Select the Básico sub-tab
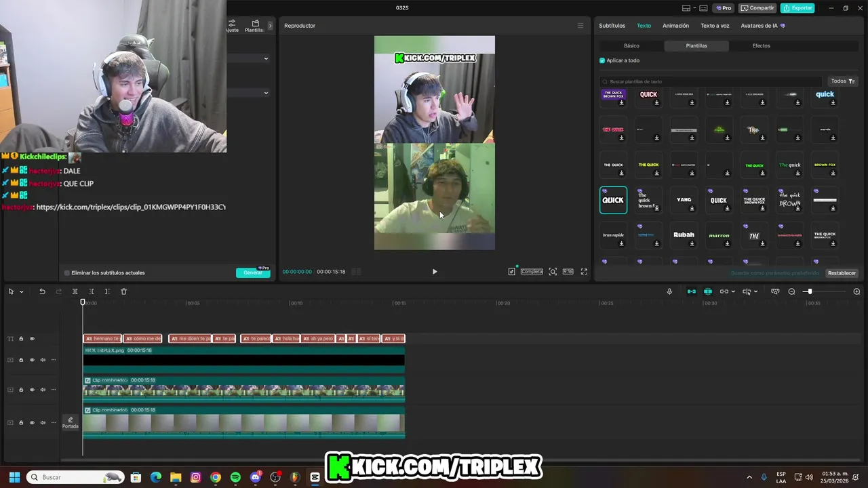The height and width of the screenshot is (488, 868). click(x=631, y=46)
